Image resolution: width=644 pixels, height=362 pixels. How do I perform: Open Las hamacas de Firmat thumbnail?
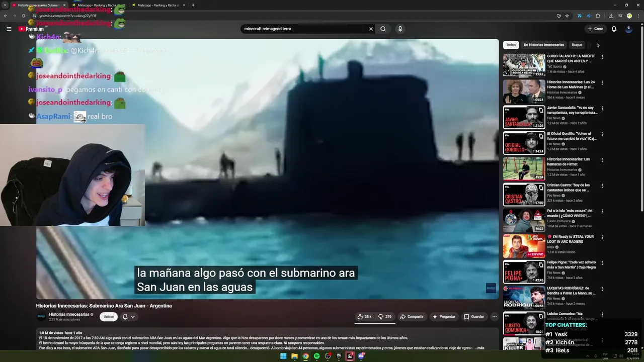[524, 168]
